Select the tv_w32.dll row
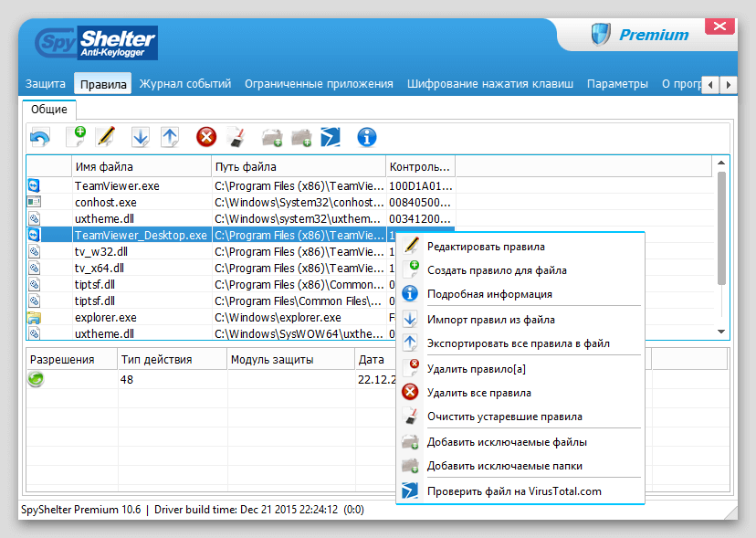 tap(211, 251)
